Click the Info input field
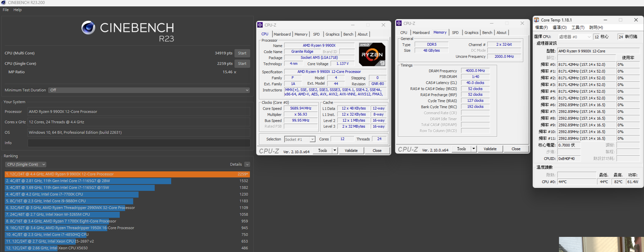This screenshot has height=252, width=644. point(139,143)
